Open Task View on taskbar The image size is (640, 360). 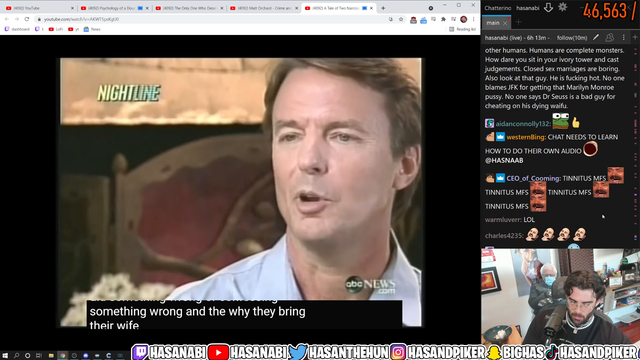39,356
